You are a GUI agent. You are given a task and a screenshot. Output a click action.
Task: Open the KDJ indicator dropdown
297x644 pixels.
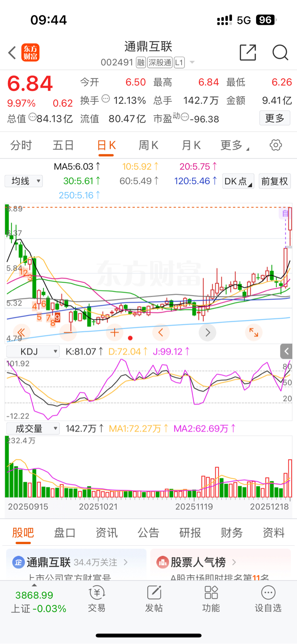point(33,352)
